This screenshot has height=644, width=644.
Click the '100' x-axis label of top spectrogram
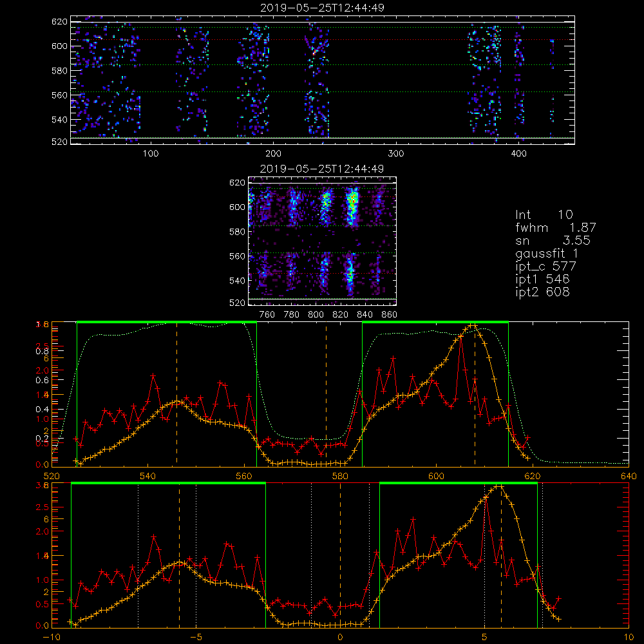click(151, 154)
